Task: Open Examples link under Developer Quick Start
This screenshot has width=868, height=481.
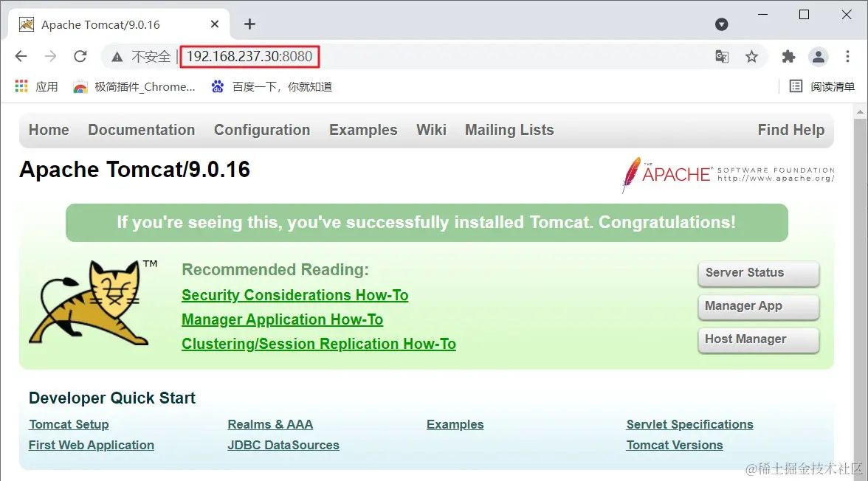Action: point(455,424)
